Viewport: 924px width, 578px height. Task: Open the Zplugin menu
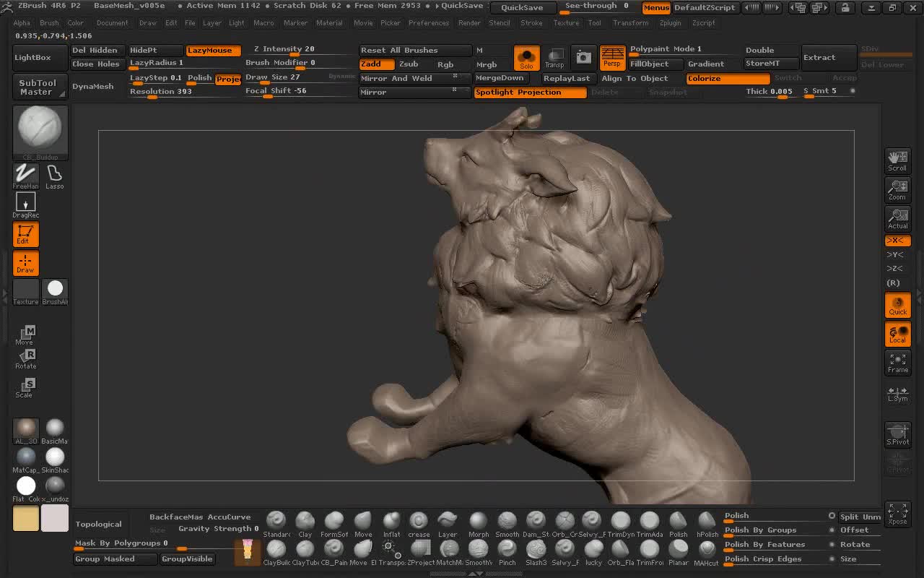(x=670, y=23)
